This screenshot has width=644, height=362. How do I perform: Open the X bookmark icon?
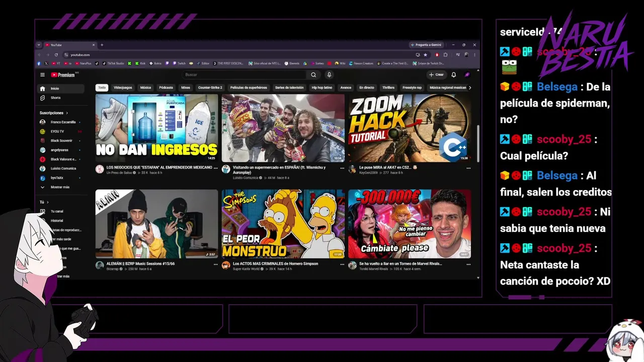point(46,63)
